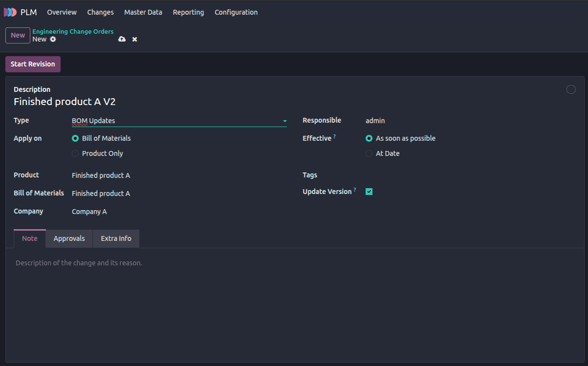Image resolution: width=588 pixels, height=366 pixels.
Task: Click the Responsible field label
Action: tap(322, 120)
